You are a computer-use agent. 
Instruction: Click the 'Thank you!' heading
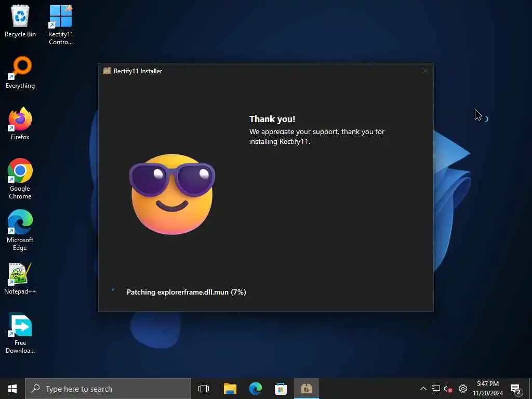coord(272,119)
